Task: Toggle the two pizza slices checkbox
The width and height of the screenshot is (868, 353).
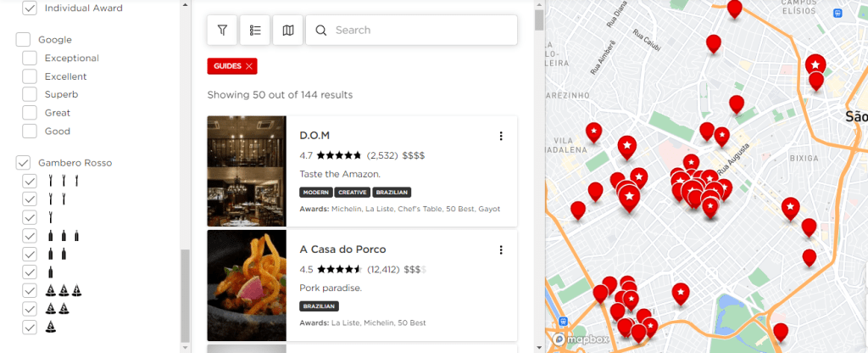Action: (30, 309)
